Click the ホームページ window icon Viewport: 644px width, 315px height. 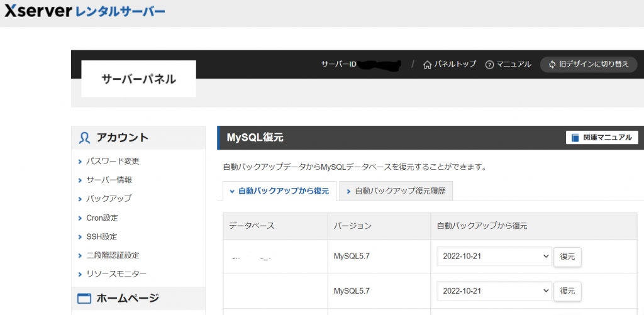point(84,299)
